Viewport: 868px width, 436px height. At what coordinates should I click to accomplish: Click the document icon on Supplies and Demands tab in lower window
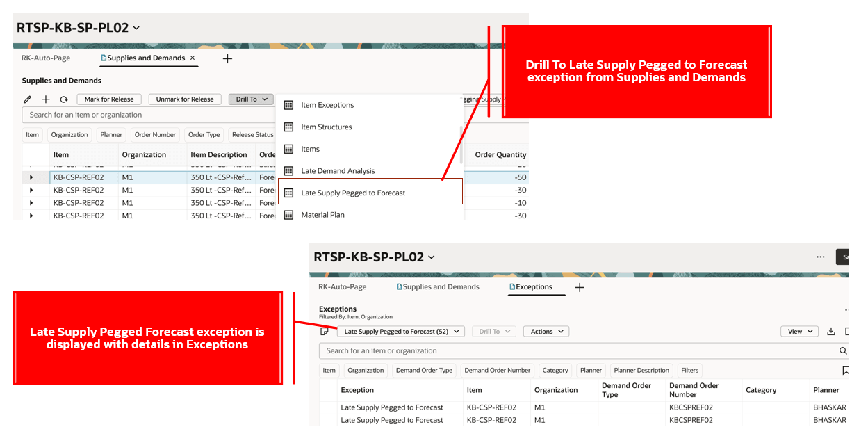tap(400, 287)
